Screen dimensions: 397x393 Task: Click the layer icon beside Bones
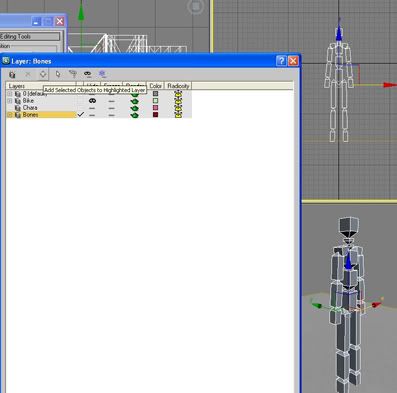tap(18, 115)
